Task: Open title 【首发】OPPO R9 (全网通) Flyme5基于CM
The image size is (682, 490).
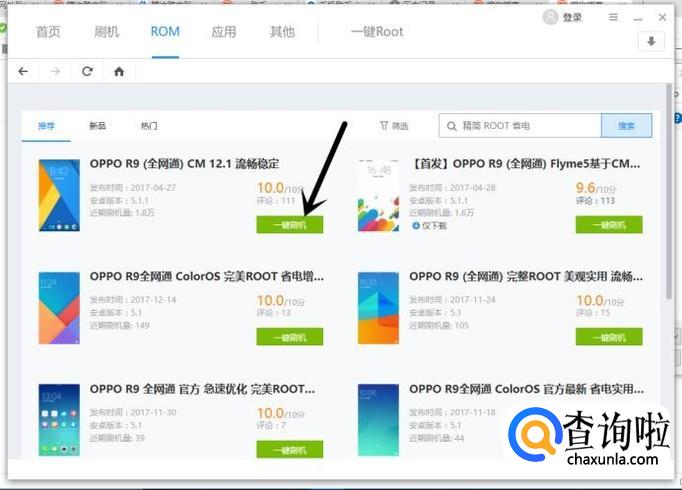Action: [525, 164]
